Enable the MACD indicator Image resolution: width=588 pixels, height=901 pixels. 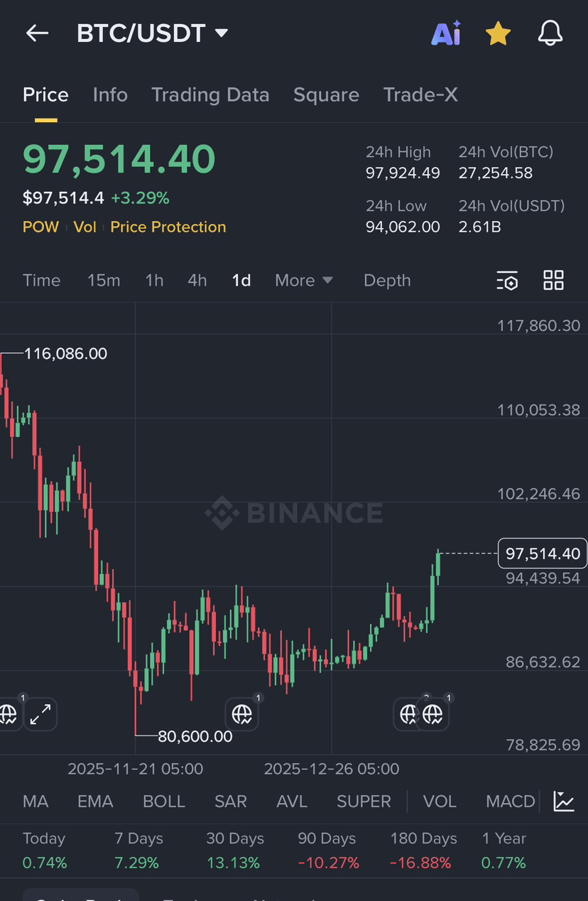coord(510,802)
